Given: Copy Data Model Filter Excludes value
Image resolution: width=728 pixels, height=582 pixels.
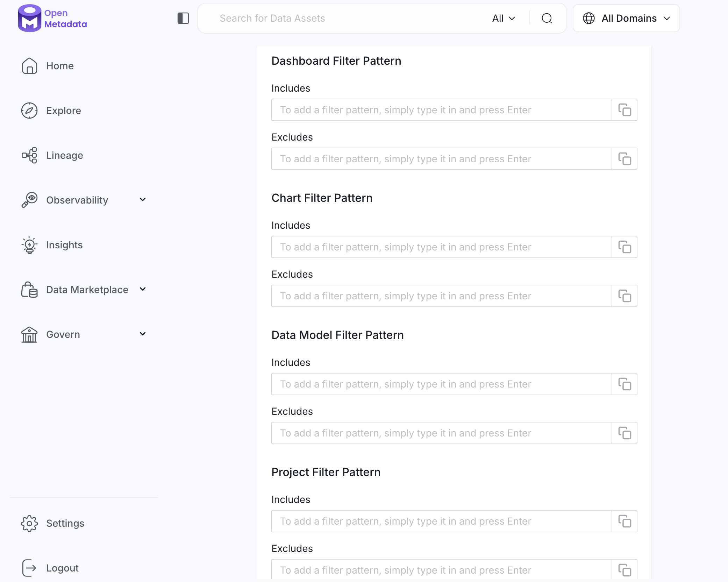Looking at the screenshot, I should click(x=624, y=433).
